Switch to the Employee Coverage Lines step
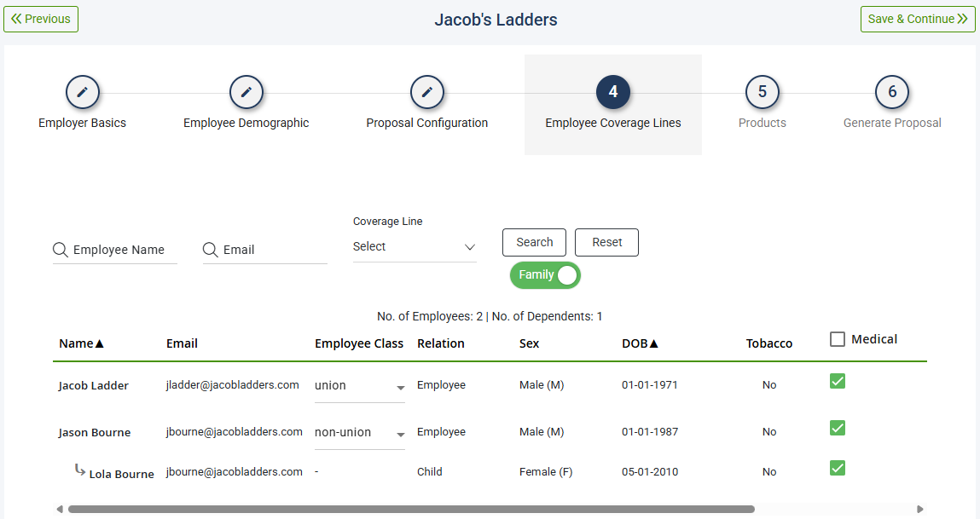 (612, 92)
